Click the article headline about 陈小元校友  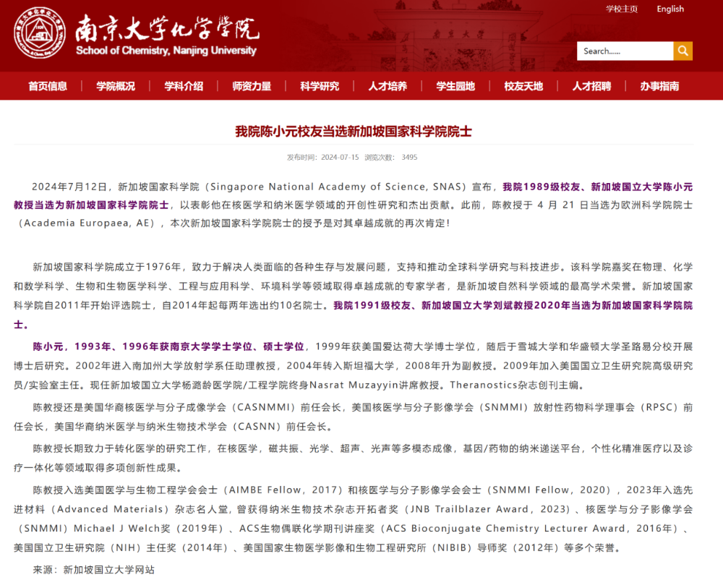[x=354, y=132]
